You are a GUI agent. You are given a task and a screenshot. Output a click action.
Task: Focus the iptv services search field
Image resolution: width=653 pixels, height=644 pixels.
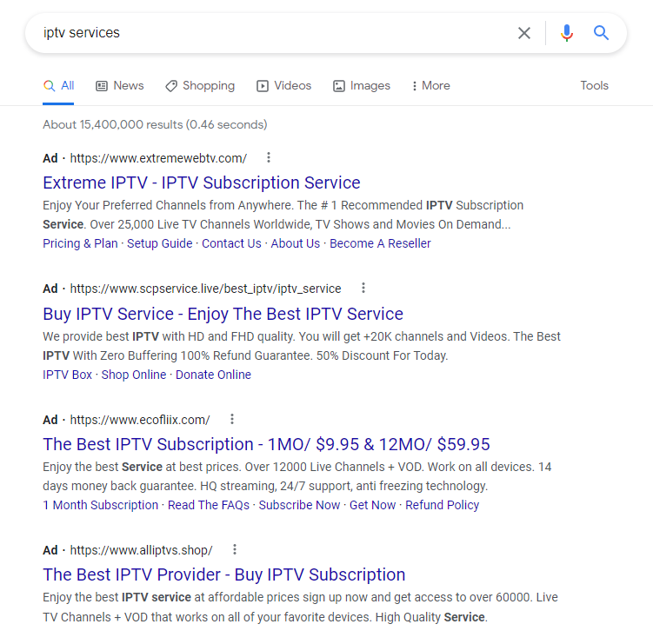275,33
